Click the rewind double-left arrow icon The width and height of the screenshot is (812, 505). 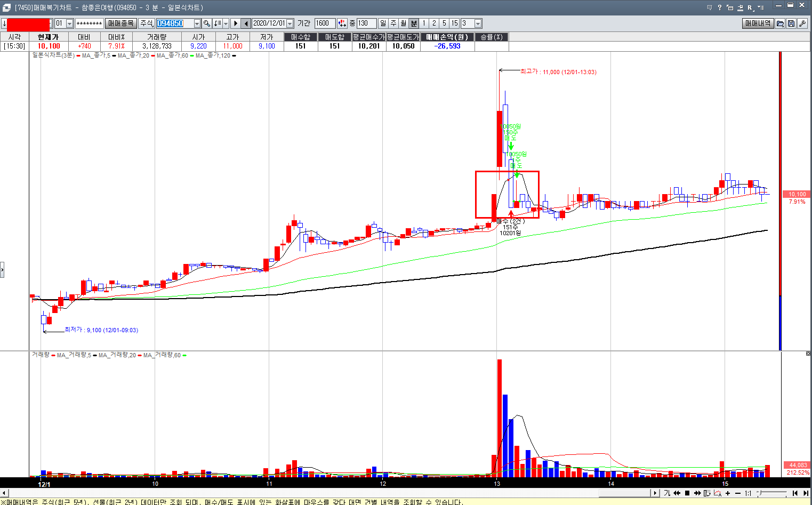click(x=677, y=493)
